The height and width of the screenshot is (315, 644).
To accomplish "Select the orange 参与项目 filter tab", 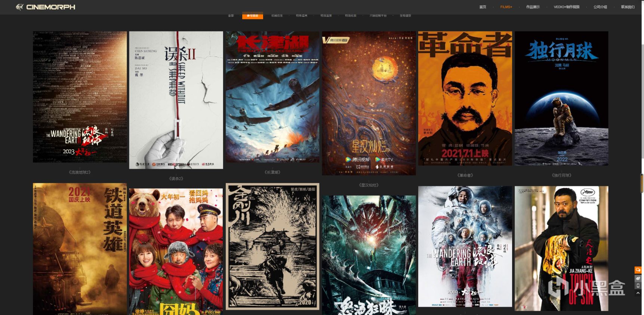I will point(253,16).
